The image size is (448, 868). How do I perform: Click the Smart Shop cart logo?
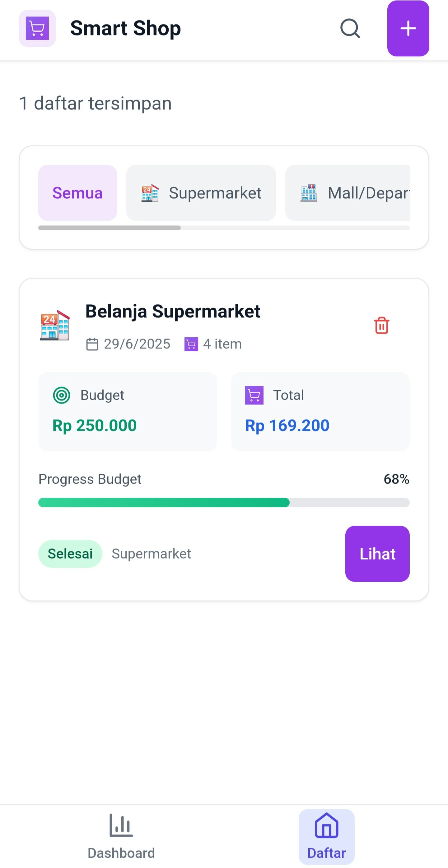point(37,28)
